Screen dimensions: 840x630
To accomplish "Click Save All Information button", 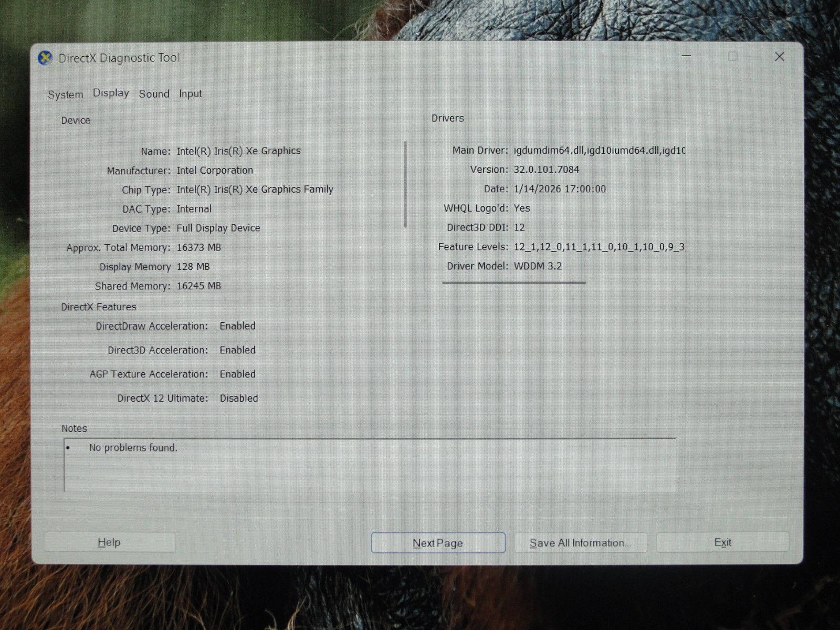I will pyautogui.click(x=581, y=543).
